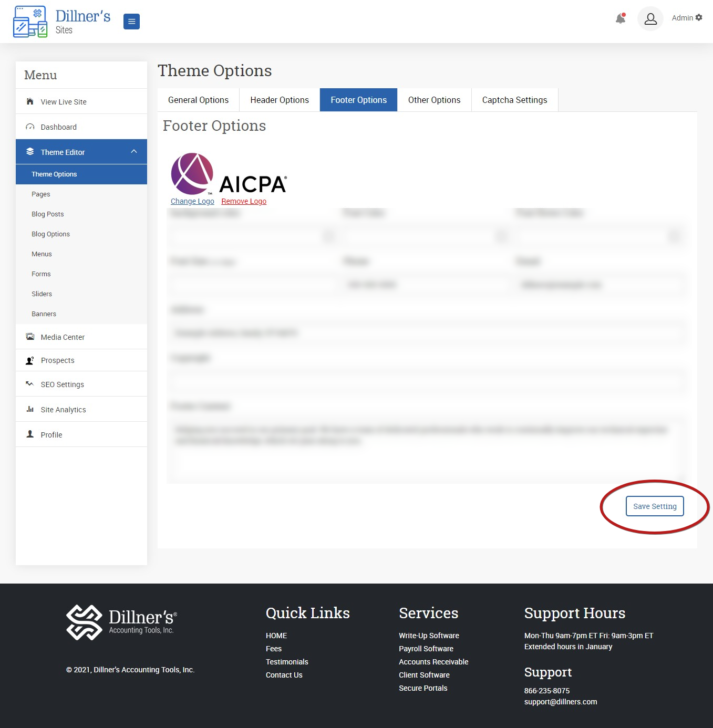
Task: Open Sliders in the sidebar
Action: (81, 294)
